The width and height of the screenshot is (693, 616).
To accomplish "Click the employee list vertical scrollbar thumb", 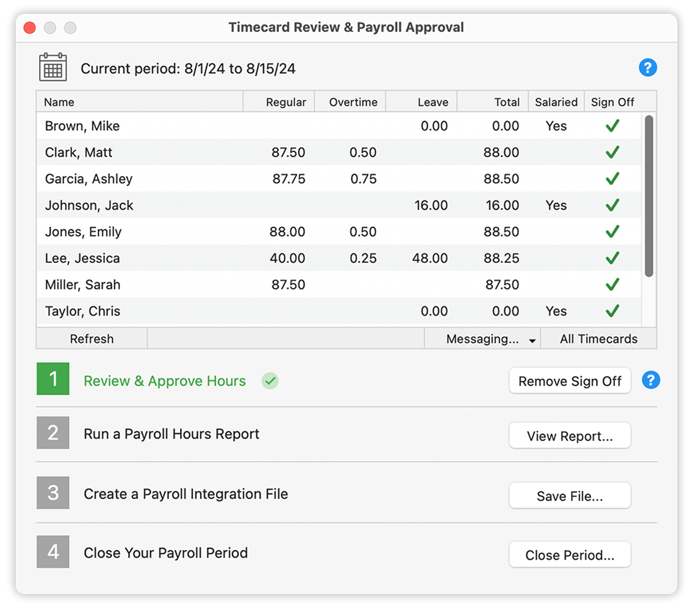I will tap(649, 196).
